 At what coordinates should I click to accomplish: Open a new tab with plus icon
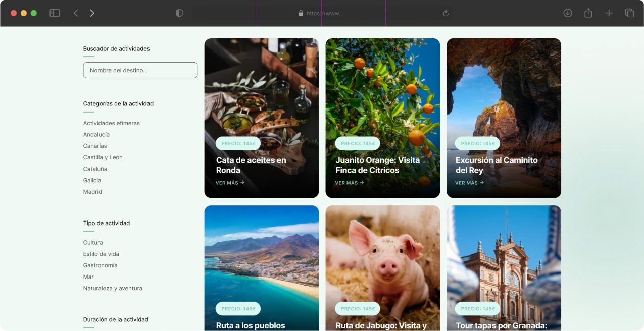coord(609,13)
